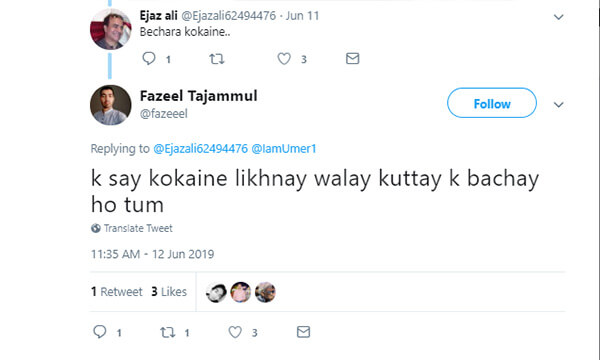This screenshot has width=600, height=360.
Task: Share Fazeel's tweet via message envelope icon
Action: 303,332
